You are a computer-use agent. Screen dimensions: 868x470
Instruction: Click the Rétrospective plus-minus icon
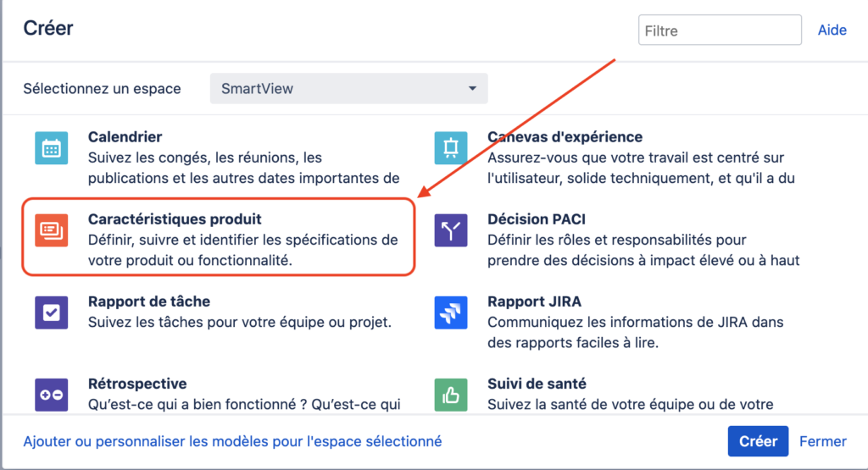(51, 395)
